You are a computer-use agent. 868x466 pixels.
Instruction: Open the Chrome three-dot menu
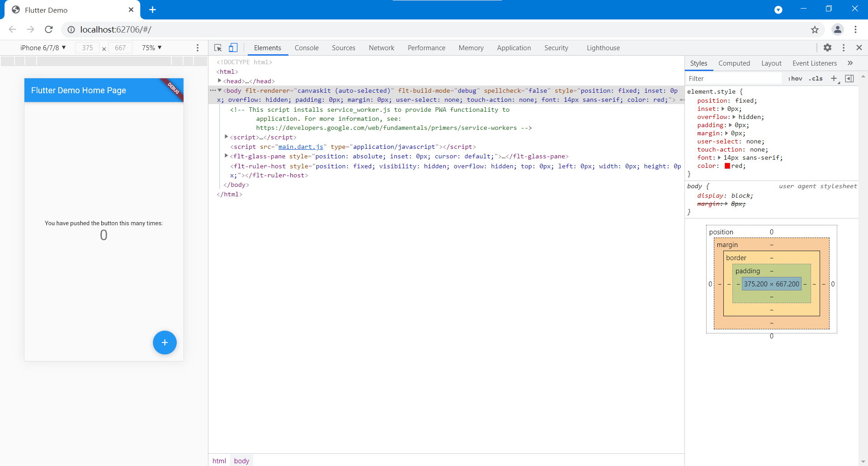855,29
